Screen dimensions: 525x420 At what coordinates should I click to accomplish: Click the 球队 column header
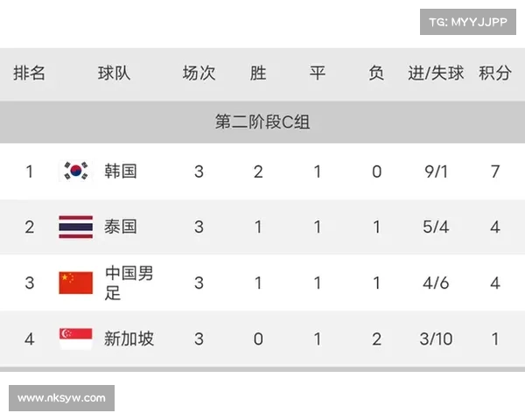click(x=114, y=73)
